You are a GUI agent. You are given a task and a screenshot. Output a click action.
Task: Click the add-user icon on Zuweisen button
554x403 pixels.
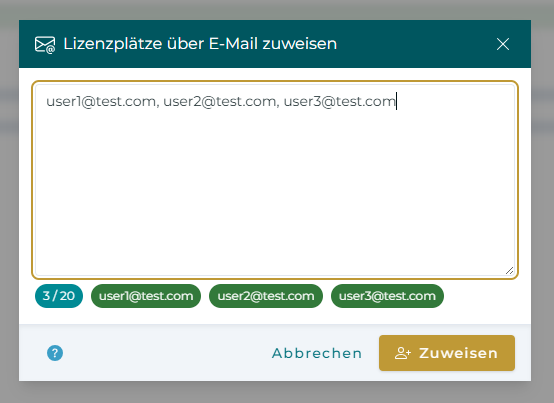coord(403,353)
